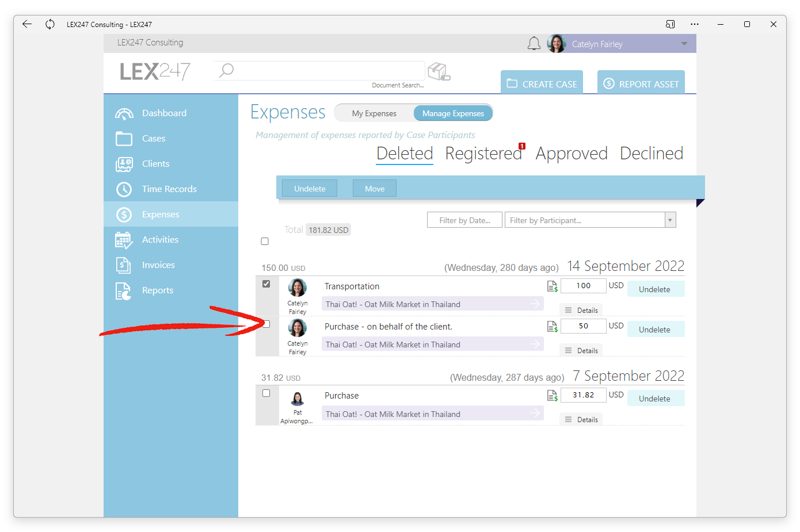Click REPORT ASSET button
800x532 pixels.
tap(641, 82)
